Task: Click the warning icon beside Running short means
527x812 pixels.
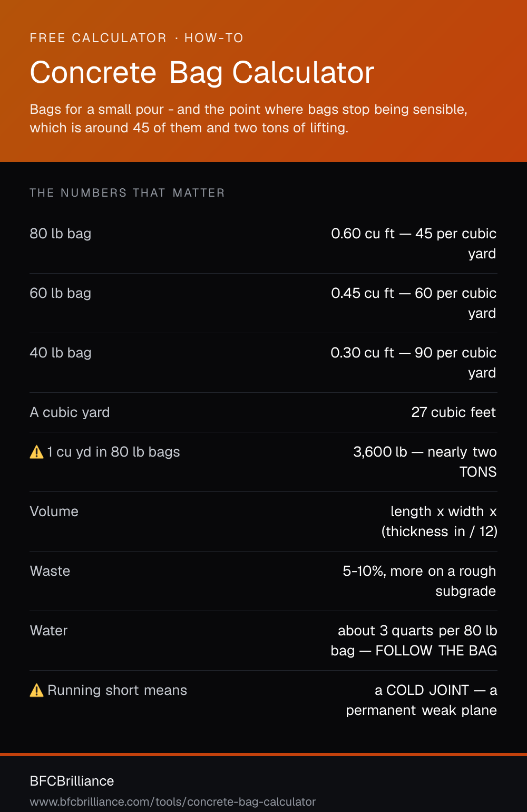Action: 36,691
